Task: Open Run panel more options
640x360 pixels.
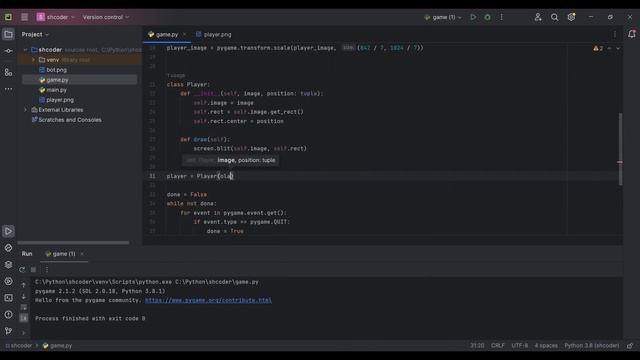Action: pos(47,270)
